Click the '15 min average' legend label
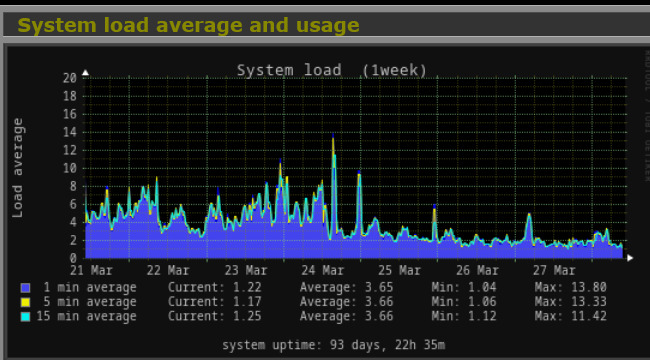Viewport: 650px width, 360px height. coord(86,316)
